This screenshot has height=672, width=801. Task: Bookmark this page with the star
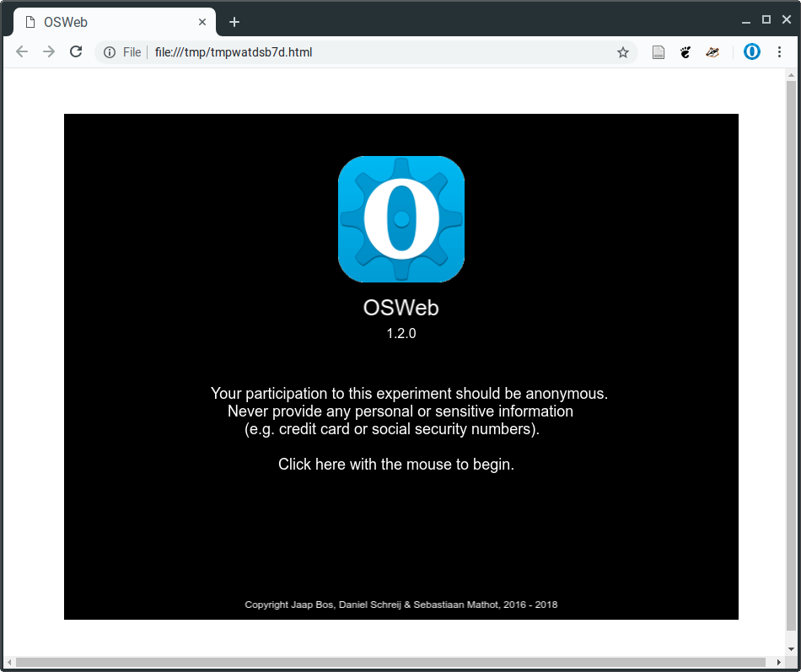(x=623, y=52)
